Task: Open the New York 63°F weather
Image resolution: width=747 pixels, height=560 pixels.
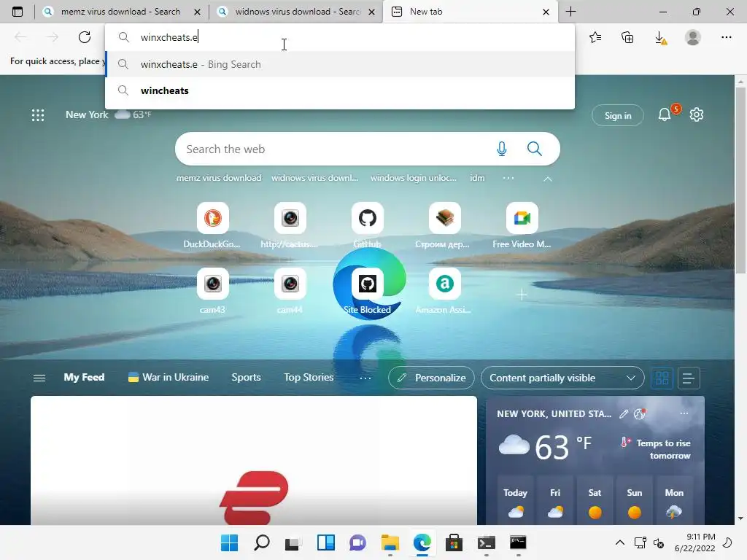Action: 109,114
